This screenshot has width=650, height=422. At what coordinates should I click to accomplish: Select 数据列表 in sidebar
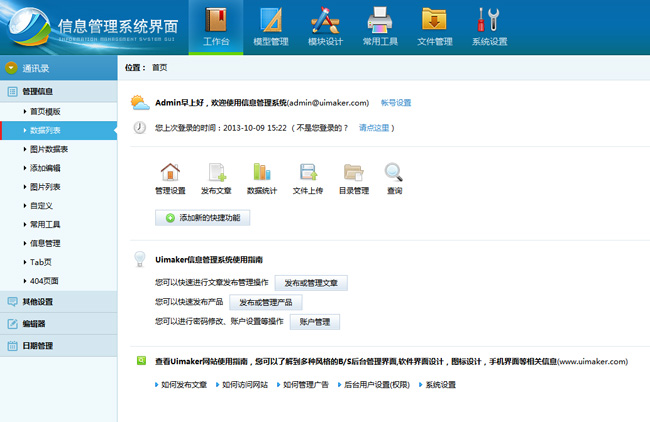point(58,130)
